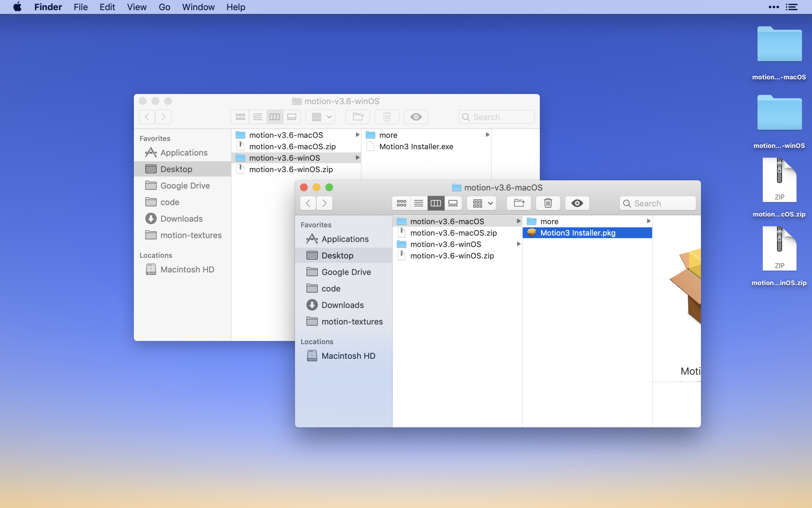The width and height of the screenshot is (812, 508).
Task: Open the File menu
Action: pyautogui.click(x=81, y=7)
